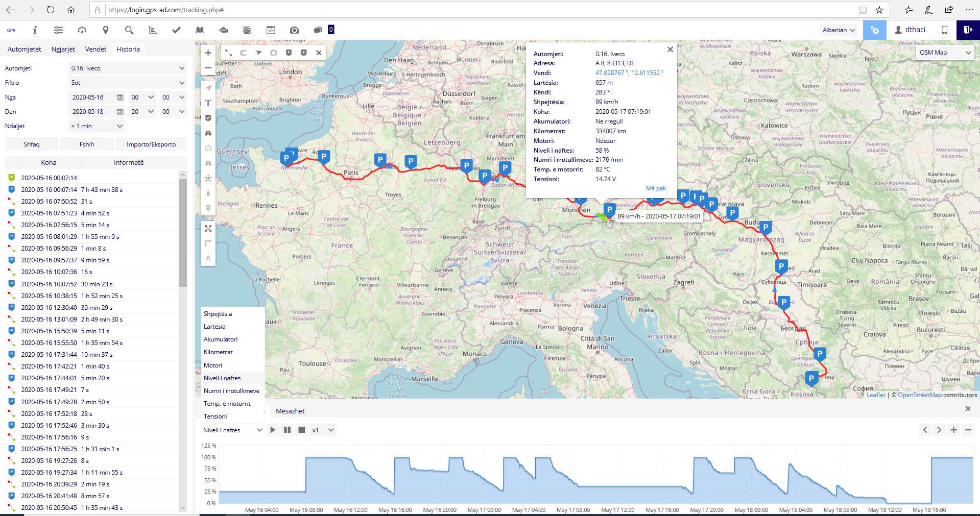The height and width of the screenshot is (516, 980).
Task: Toggle the clusters icon on map sidebar
Action: click(208, 178)
